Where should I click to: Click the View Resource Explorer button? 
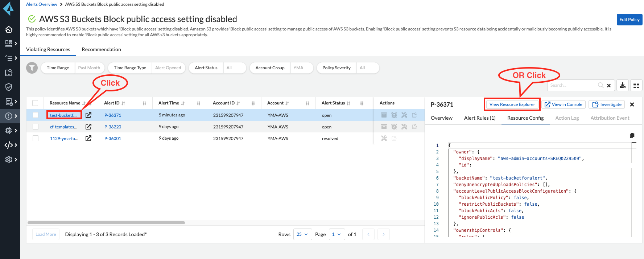pos(512,104)
